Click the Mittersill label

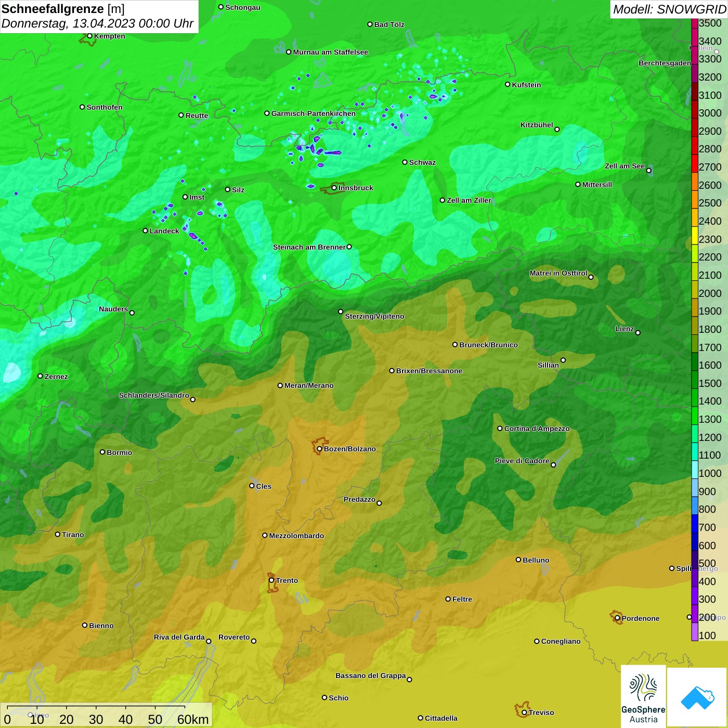pyautogui.click(x=597, y=185)
